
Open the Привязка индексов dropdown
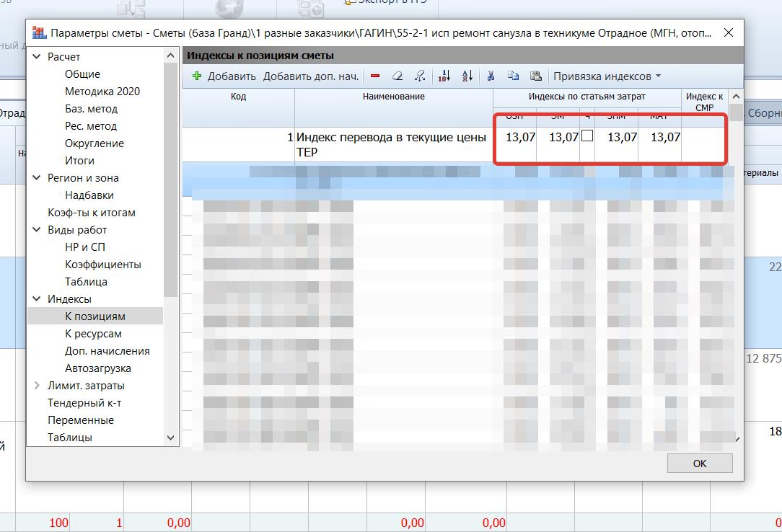click(x=607, y=76)
